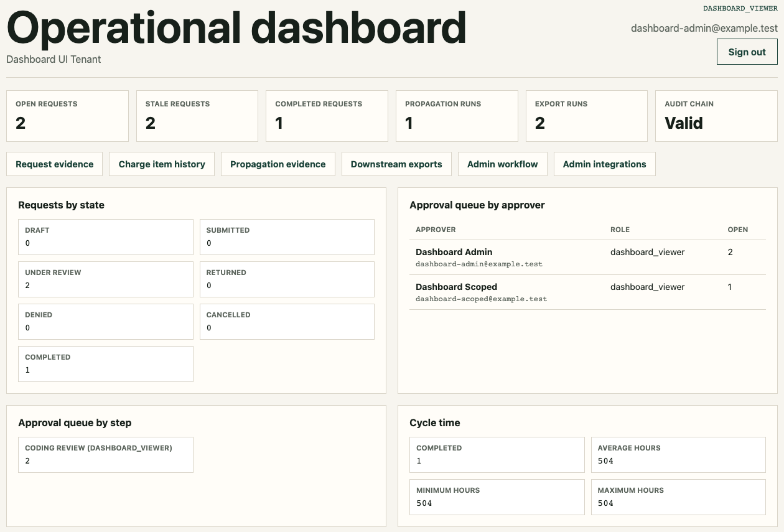Select the Open Requests card
Screen dimensions: 784x532
[67, 116]
